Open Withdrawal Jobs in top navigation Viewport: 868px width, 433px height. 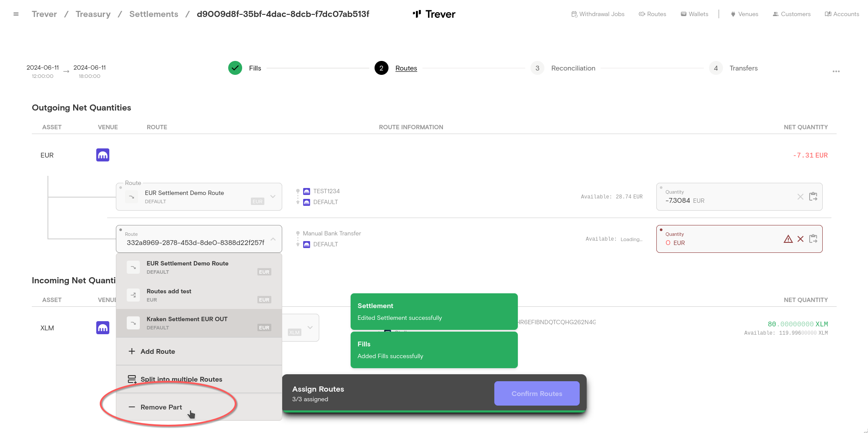(x=598, y=14)
